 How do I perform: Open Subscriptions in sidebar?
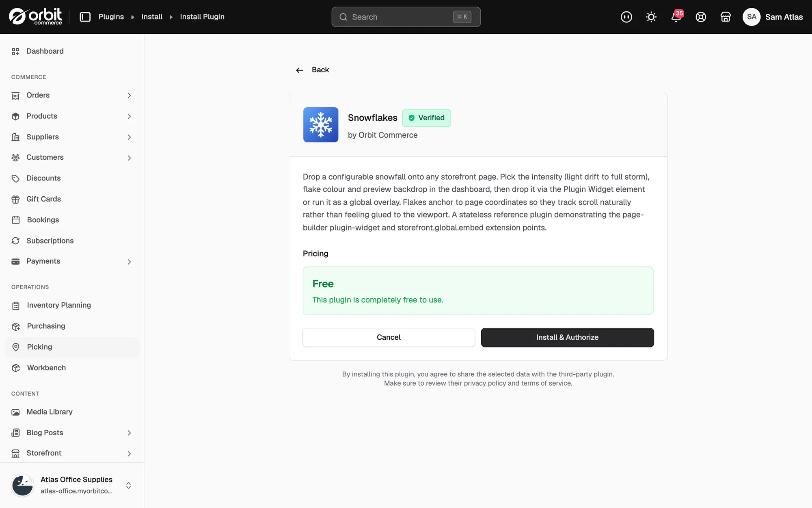click(72, 241)
